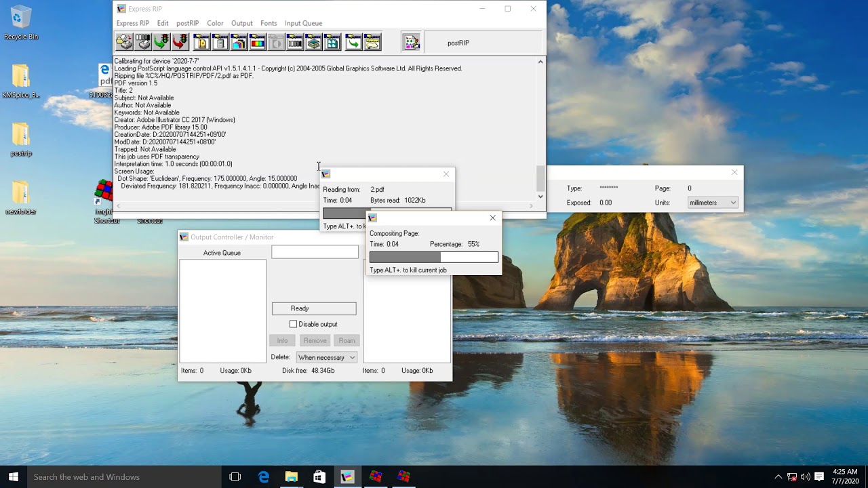Click the 'PDF version 1.5' log line
The height and width of the screenshot is (488, 868).
coord(136,83)
